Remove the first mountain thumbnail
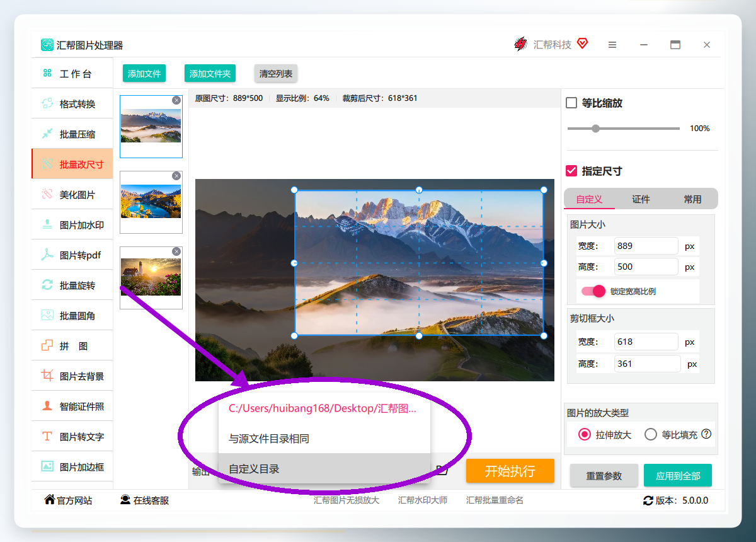756x542 pixels. point(176,100)
